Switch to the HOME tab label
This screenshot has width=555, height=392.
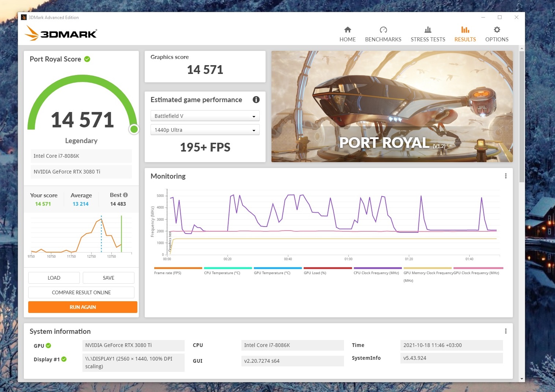coord(348,40)
